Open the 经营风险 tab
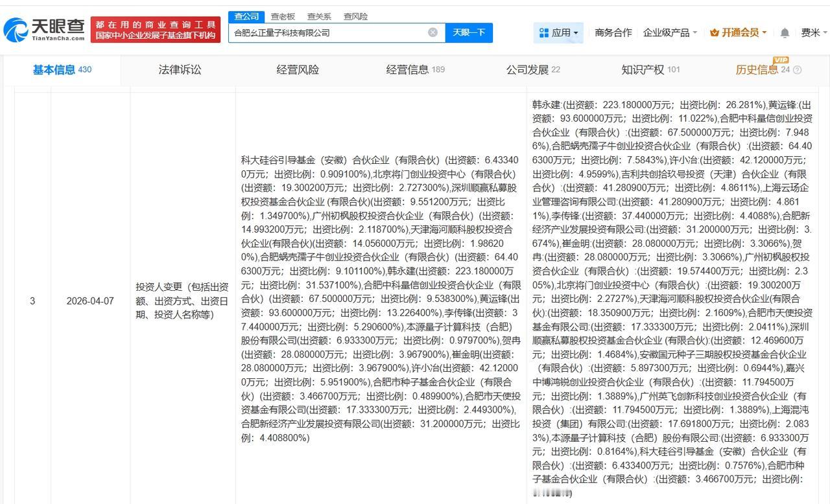The width and height of the screenshot is (830, 504). [x=298, y=70]
